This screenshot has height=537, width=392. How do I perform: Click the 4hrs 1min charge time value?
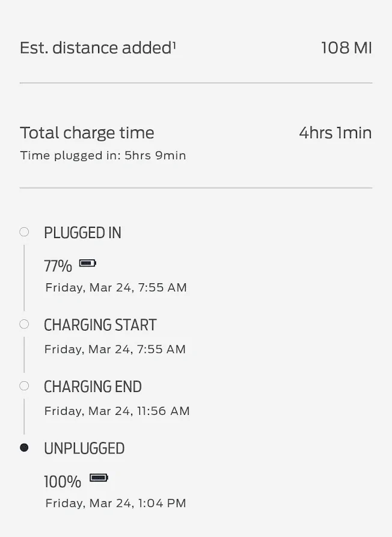point(335,133)
